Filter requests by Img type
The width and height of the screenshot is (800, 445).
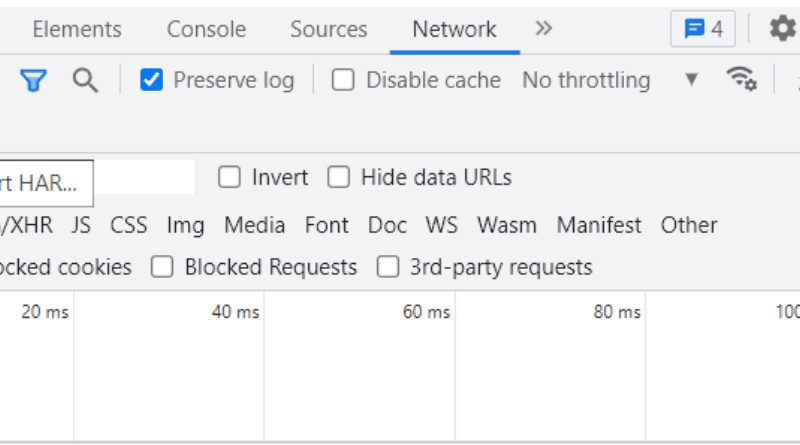click(x=185, y=226)
